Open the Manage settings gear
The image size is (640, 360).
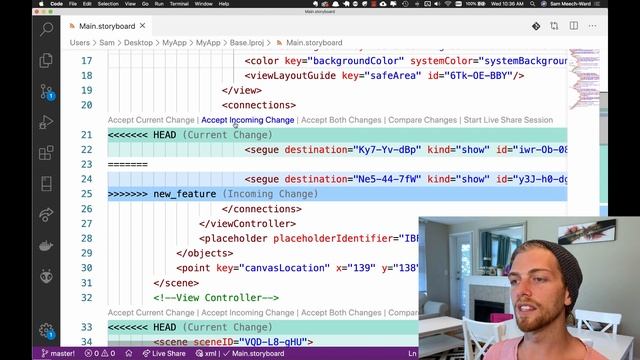47,331
